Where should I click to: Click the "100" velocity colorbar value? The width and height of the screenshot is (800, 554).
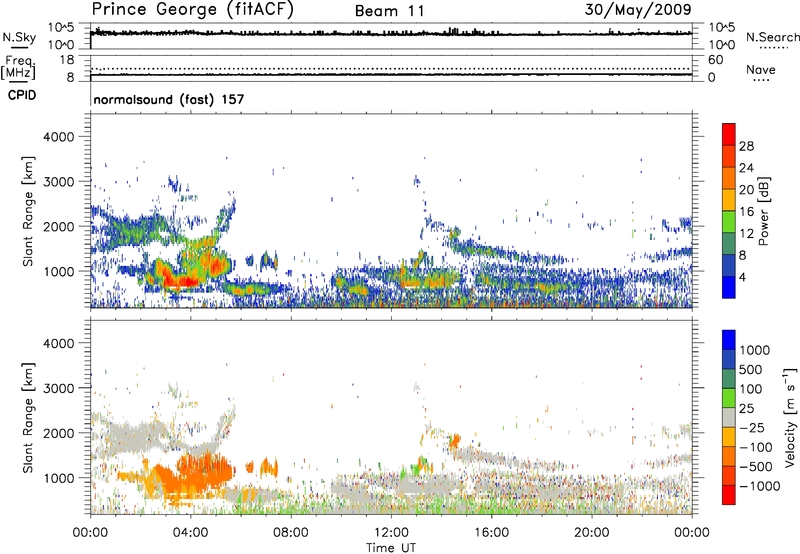tap(751, 389)
